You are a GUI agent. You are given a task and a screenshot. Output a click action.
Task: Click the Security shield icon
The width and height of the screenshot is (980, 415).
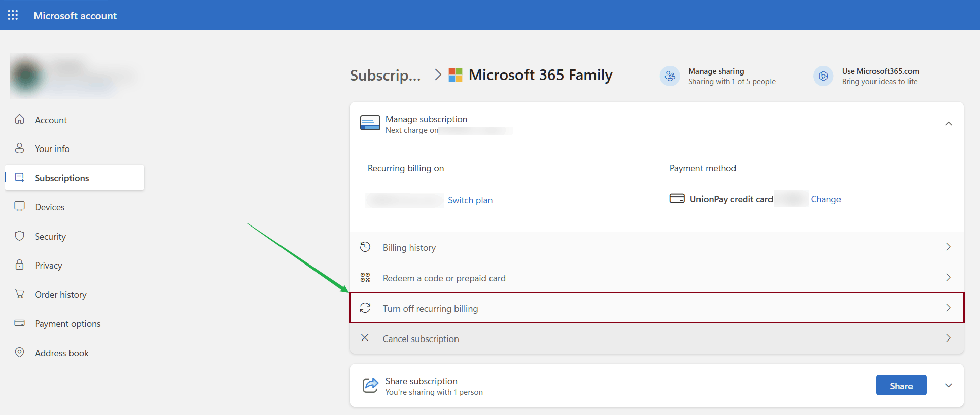point(19,236)
